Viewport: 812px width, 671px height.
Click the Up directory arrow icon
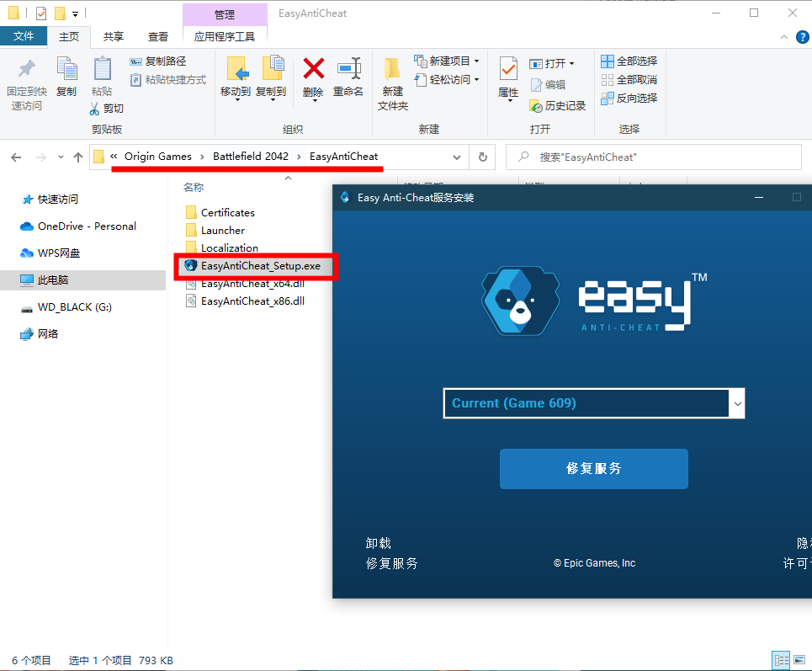(78, 157)
